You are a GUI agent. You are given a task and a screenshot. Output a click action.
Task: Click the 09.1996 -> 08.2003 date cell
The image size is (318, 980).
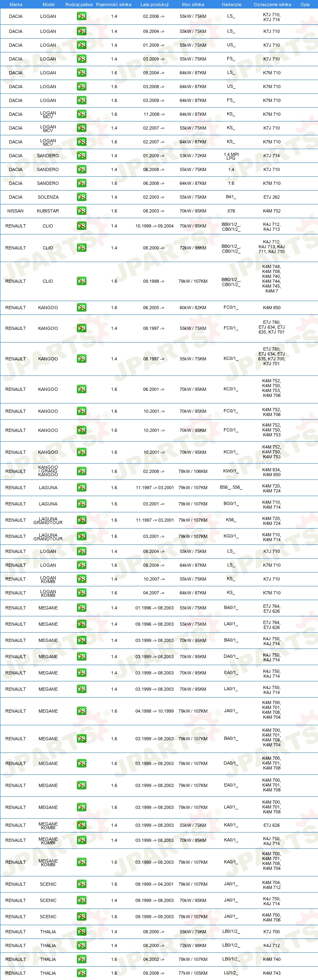[x=155, y=624]
